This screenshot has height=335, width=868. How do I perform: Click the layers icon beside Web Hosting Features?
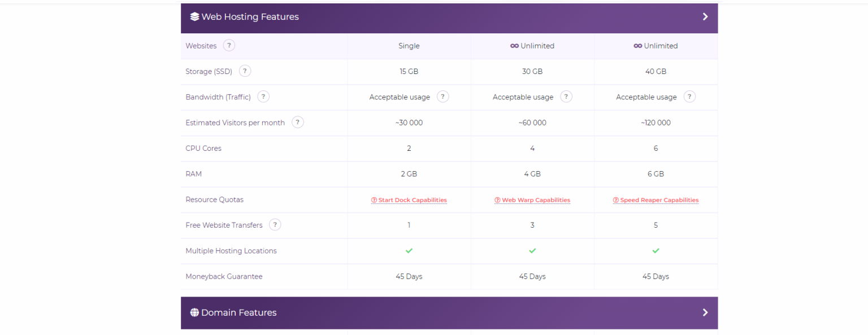click(194, 16)
